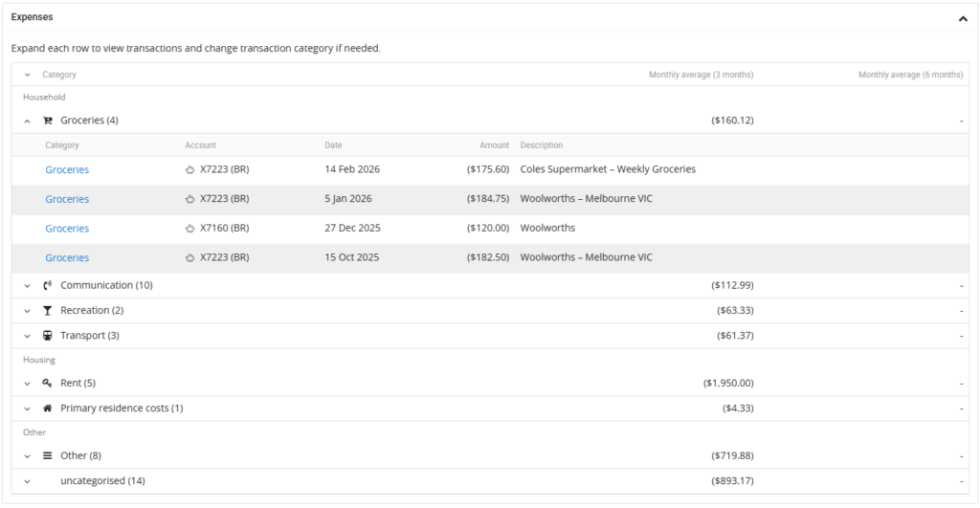Expand the uncategorised row
The image size is (980, 508).
tap(28, 481)
